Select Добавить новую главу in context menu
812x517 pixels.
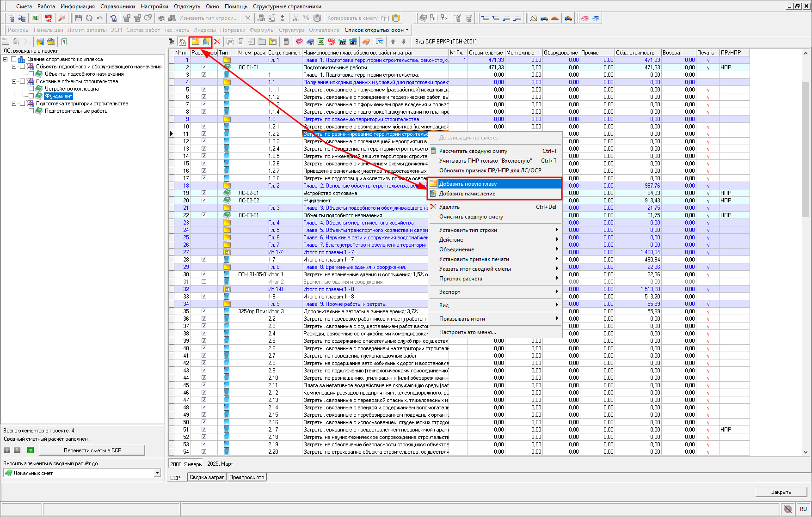pos(468,184)
